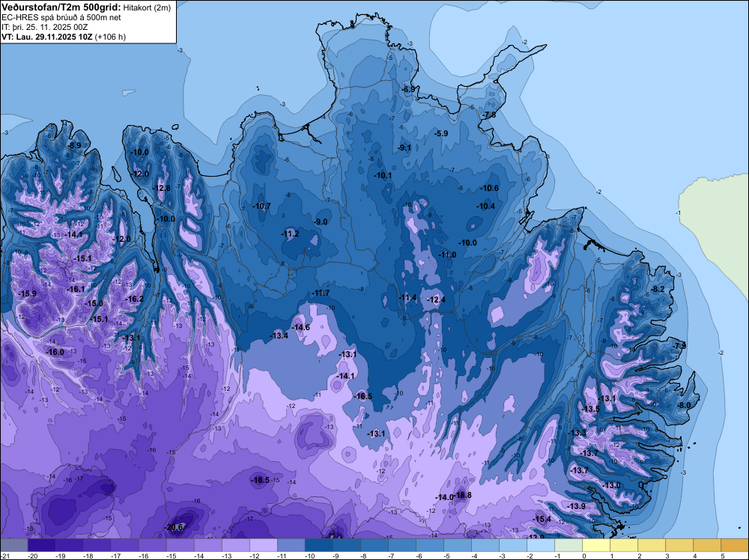Click the -16.5 temperature value
749x560 pixels.
[363, 396]
